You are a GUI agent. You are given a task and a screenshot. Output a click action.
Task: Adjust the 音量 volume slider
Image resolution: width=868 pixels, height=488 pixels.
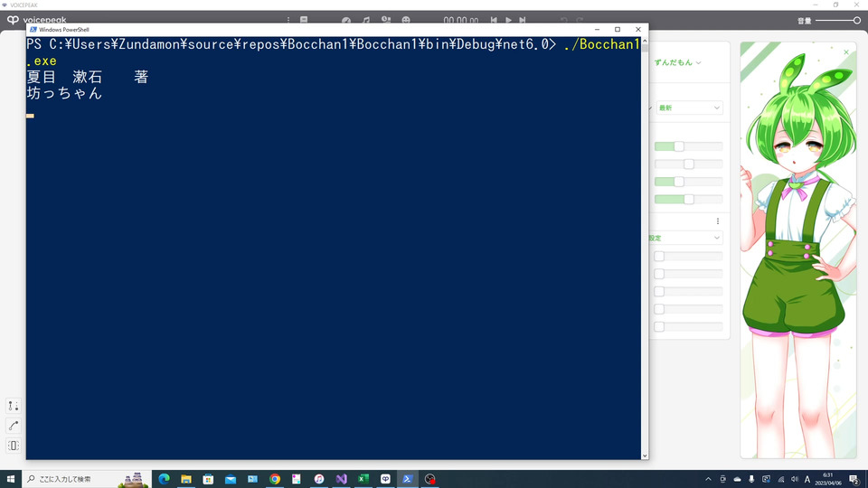(x=838, y=21)
